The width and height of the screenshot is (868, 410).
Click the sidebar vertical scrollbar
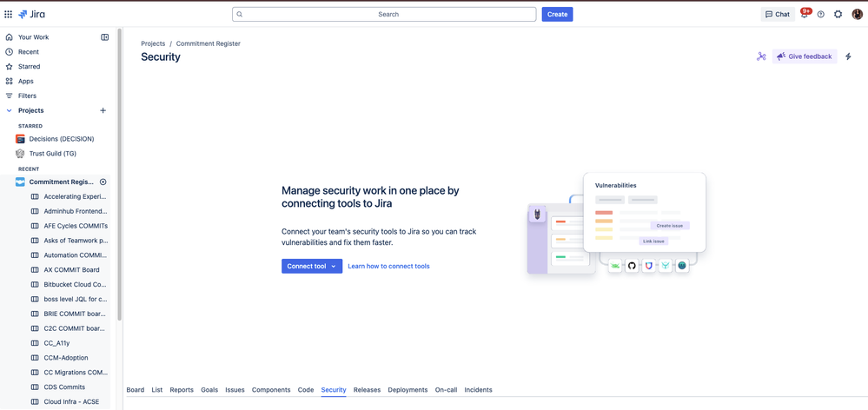pos(120,175)
